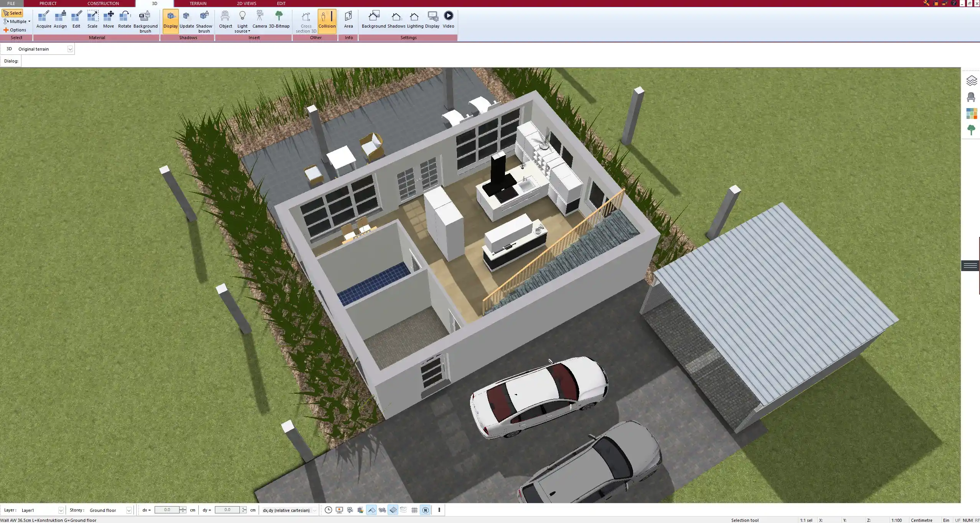
Task: Open the Options under Select group
Action: click(x=16, y=30)
